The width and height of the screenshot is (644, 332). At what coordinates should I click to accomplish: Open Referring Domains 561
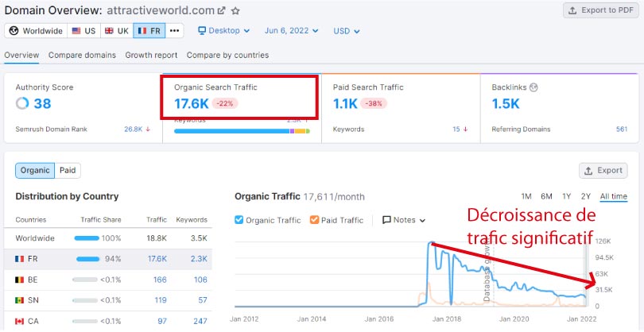click(x=622, y=129)
